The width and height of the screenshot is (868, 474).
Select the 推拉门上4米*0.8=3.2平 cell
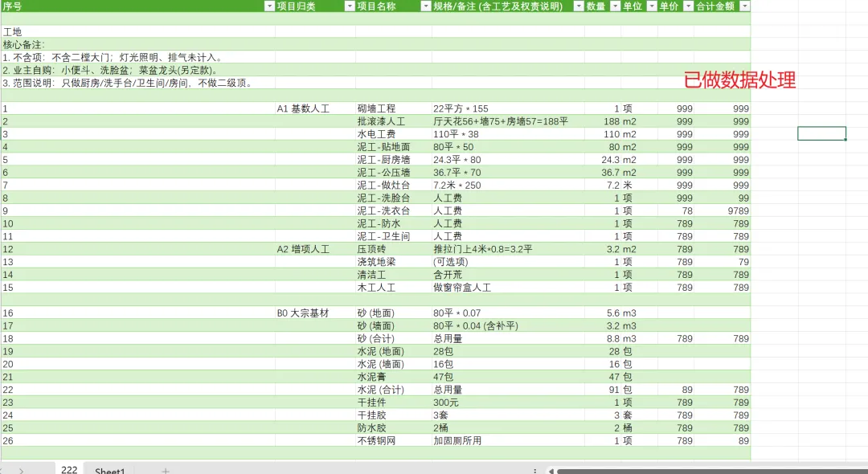pyautogui.click(x=508, y=249)
